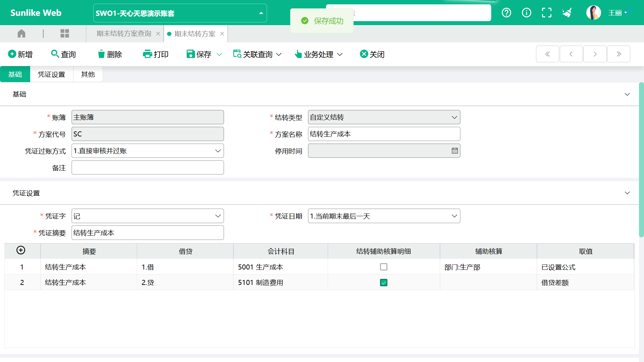The height and width of the screenshot is (362, 644).
Task: Click the 辅助核算 column header
Action: tap(488, 251)
